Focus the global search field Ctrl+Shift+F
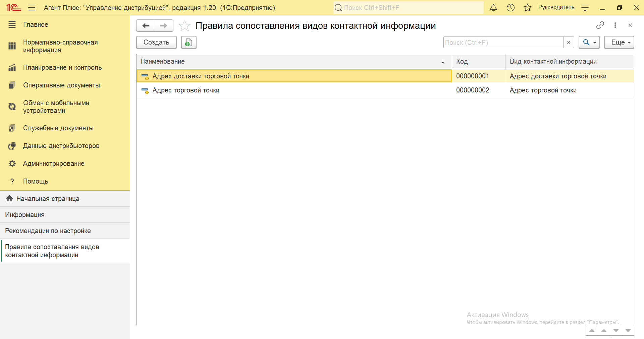The height and width of the screenshot is (339, 644). (408, 7)
